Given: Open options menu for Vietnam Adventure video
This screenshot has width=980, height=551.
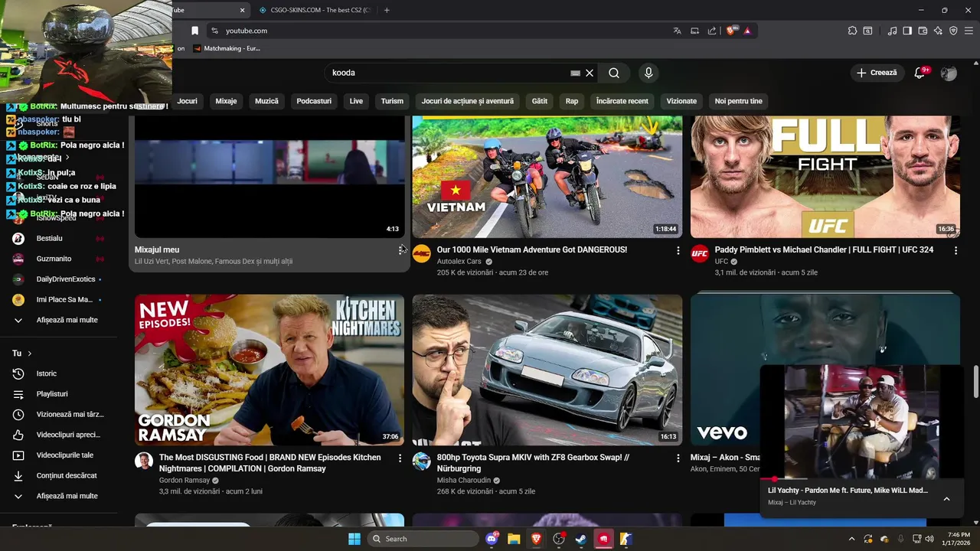Looking at the screenshot, I should coord(678,250).
